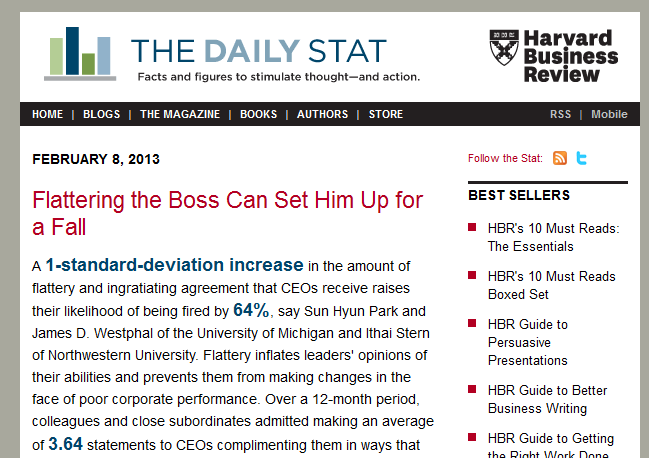The width and height of the screenshot is (649, 458).
Task: Open HBR Guide to Better Business Writing
Action: coord(547,400)
